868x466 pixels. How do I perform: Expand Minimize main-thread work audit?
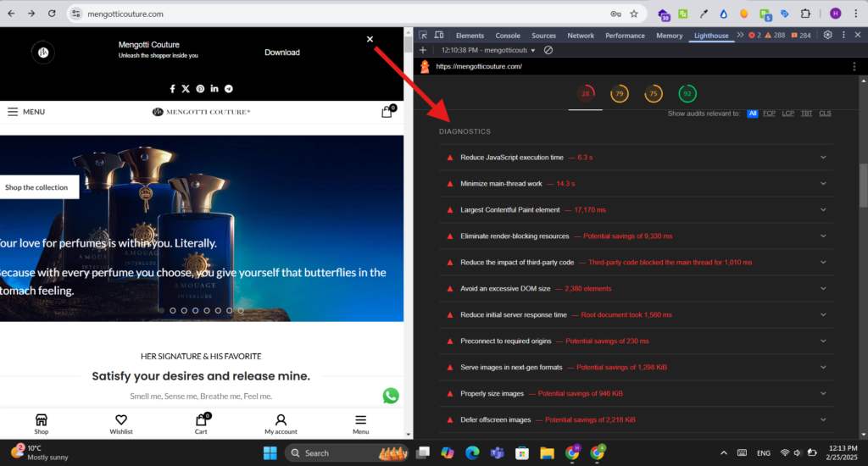point(636,184)
